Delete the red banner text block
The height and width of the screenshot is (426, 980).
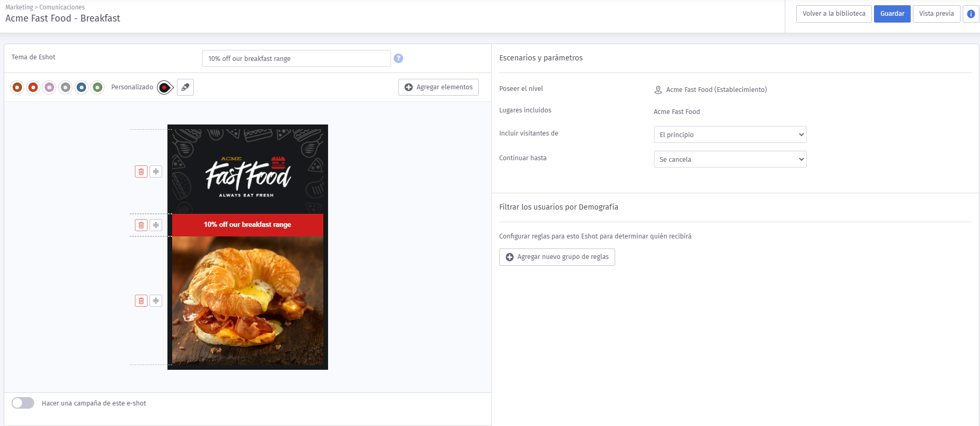[x=141, y=225]
